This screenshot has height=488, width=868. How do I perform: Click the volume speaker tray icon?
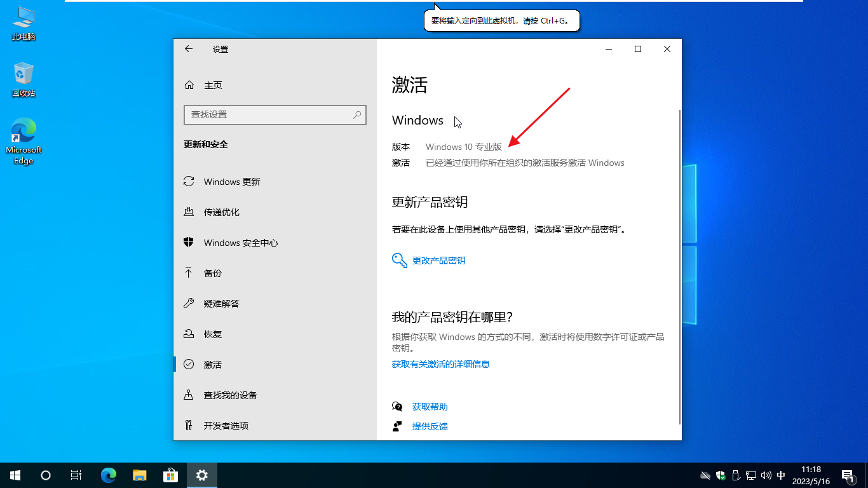pyautogui.click(x=766, y=475)
